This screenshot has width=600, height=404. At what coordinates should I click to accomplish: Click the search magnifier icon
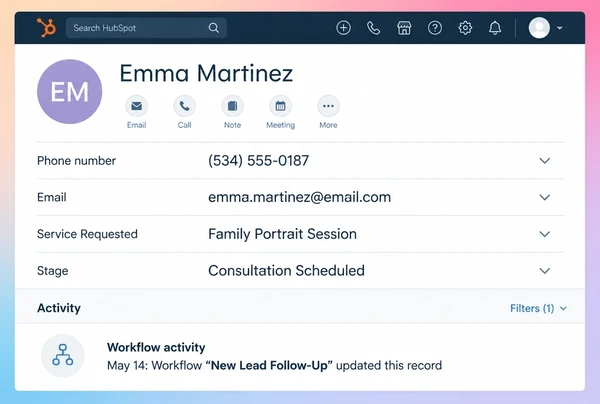(x=214, y=28)
